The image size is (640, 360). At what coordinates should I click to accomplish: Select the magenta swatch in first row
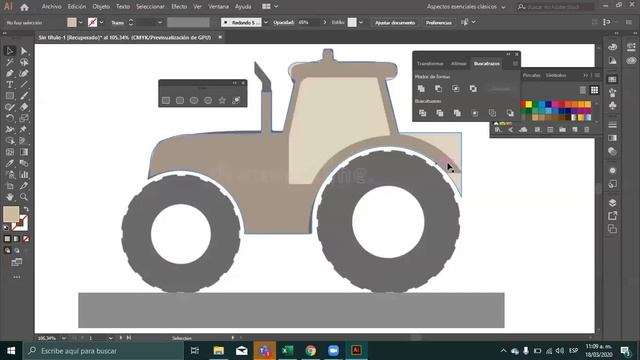point(555,104)
